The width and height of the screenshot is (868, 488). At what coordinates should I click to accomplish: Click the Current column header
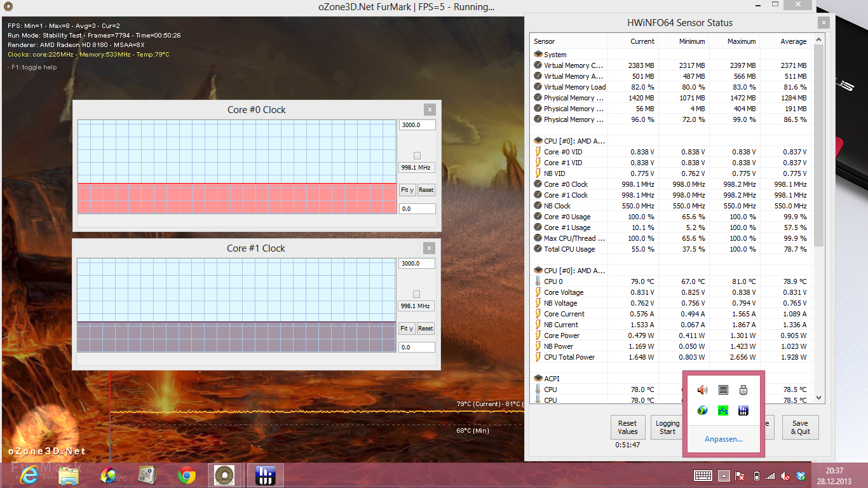pyautogui.click(x=632, y=41)
